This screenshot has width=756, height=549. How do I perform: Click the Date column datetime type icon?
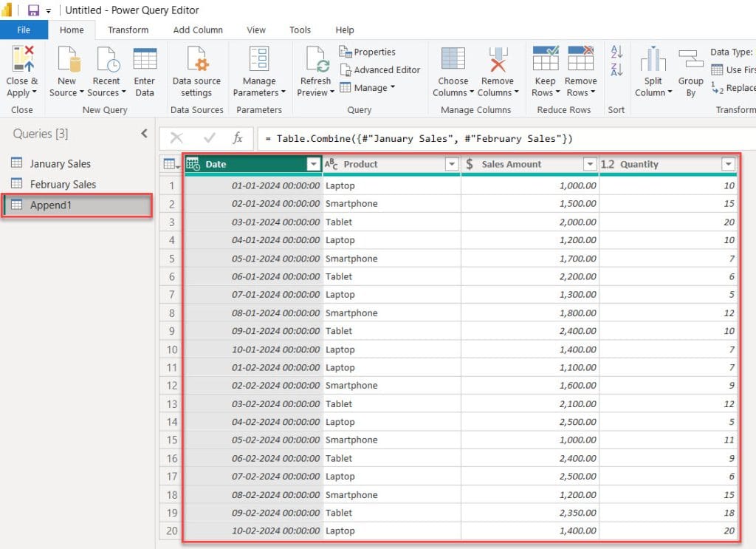(193, 164)
